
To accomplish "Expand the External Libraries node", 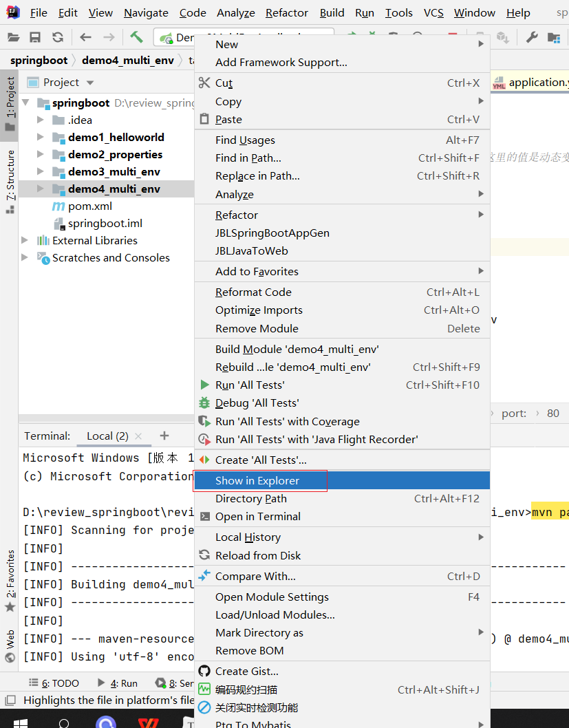I will [25, 241].
